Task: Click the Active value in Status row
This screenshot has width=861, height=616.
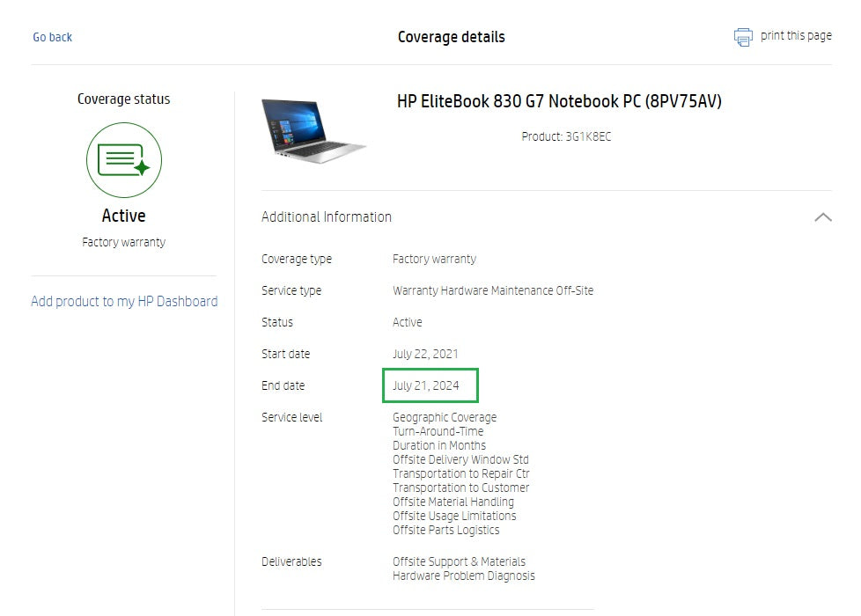Action: pyautogui.click(x=408, y=322)
